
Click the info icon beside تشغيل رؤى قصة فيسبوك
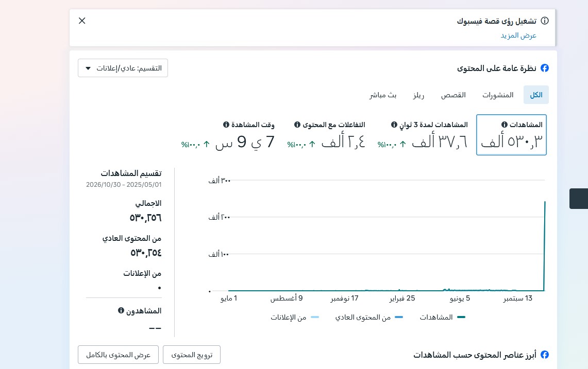pyautogui.click(x=545, y=21)
